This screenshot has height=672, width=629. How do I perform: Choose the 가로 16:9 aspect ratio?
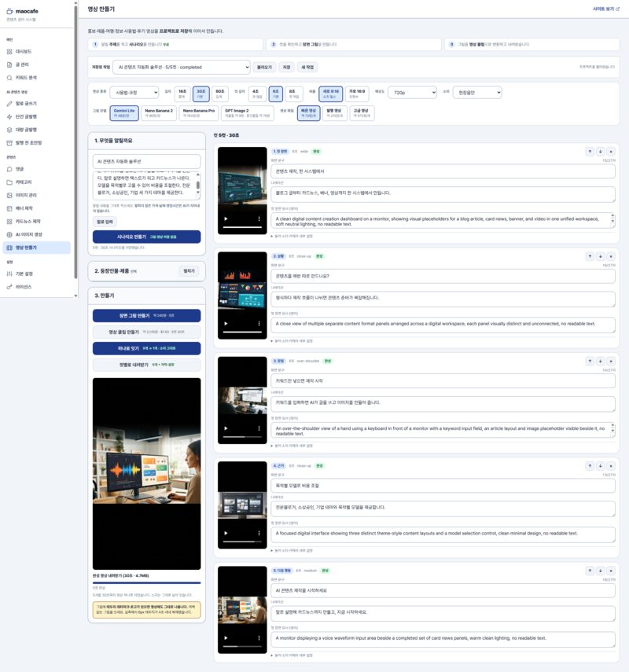point(357,94)
